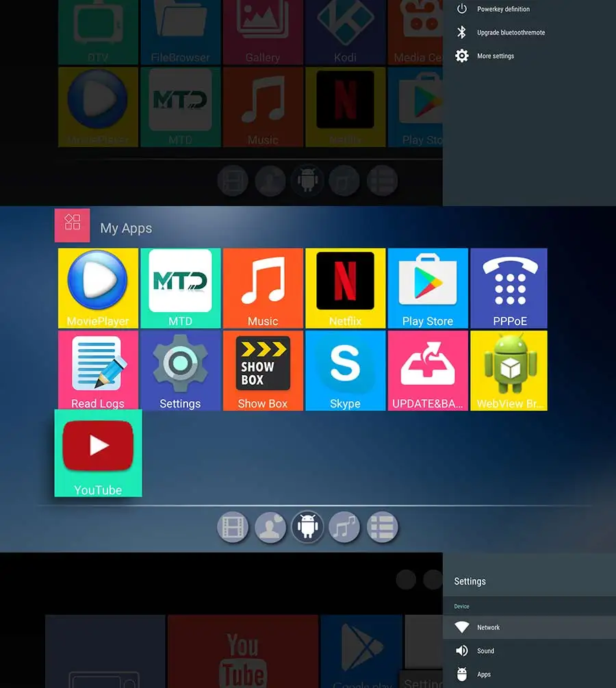
Task: Click the Wi-Fi icon beside Network
Action: [x=462, y=627]
